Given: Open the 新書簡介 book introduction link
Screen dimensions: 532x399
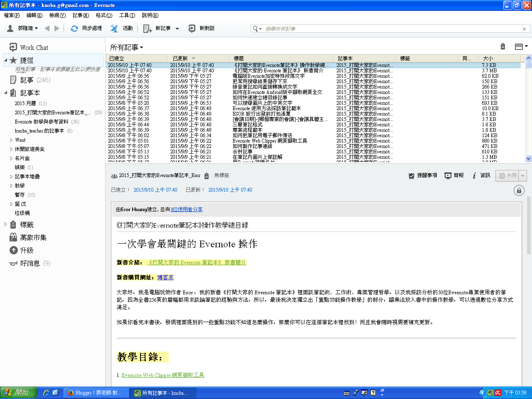Looking at the screenshot, I should coord(196,263).
